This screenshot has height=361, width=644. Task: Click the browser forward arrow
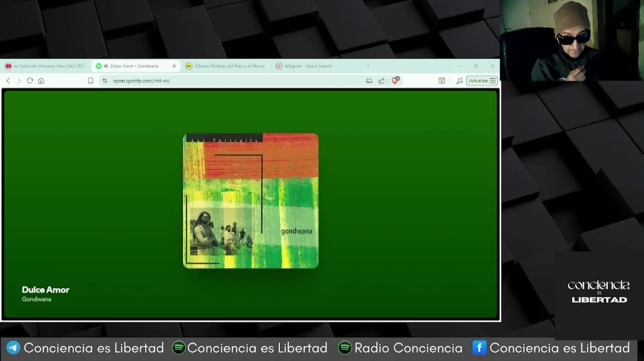tap(19, 81)
